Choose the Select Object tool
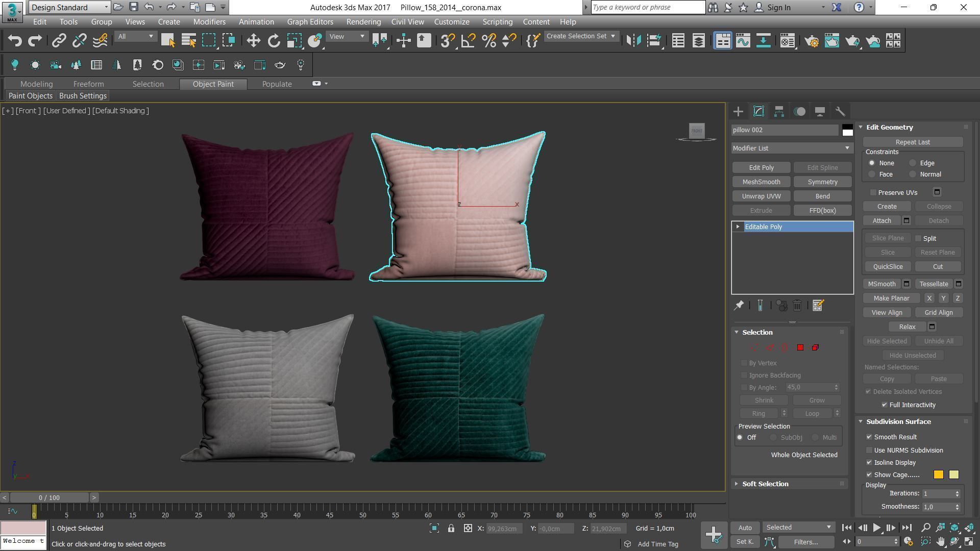Screen dimensions: 980x551 coord(168,41)
